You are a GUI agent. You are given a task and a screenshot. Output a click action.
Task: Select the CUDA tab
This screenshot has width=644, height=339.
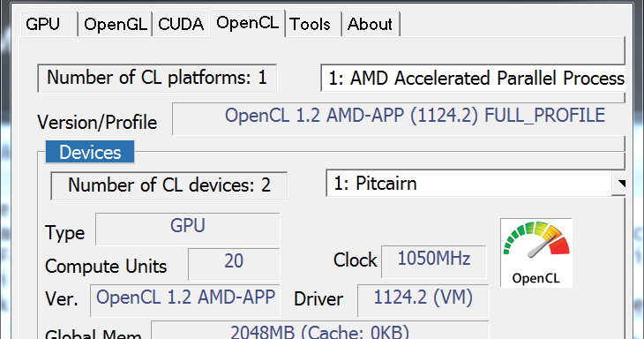coord(181,24)
